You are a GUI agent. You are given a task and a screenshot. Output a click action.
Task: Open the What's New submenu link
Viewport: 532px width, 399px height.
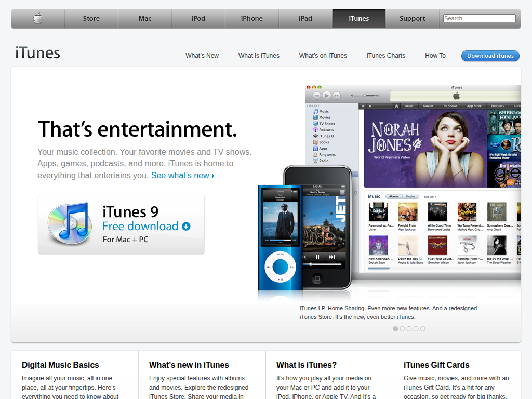point(202,55)
